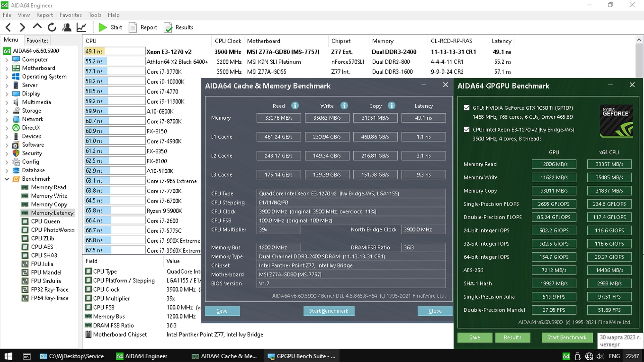
Task: Click Start Benchmark in Cache & Memory window
Action: [x=328, y=311]
